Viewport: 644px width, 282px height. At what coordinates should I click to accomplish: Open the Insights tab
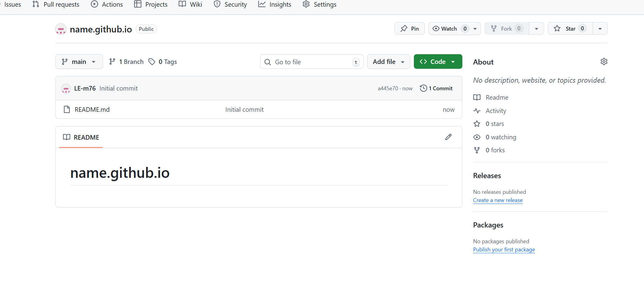click(x=275, y=5)
